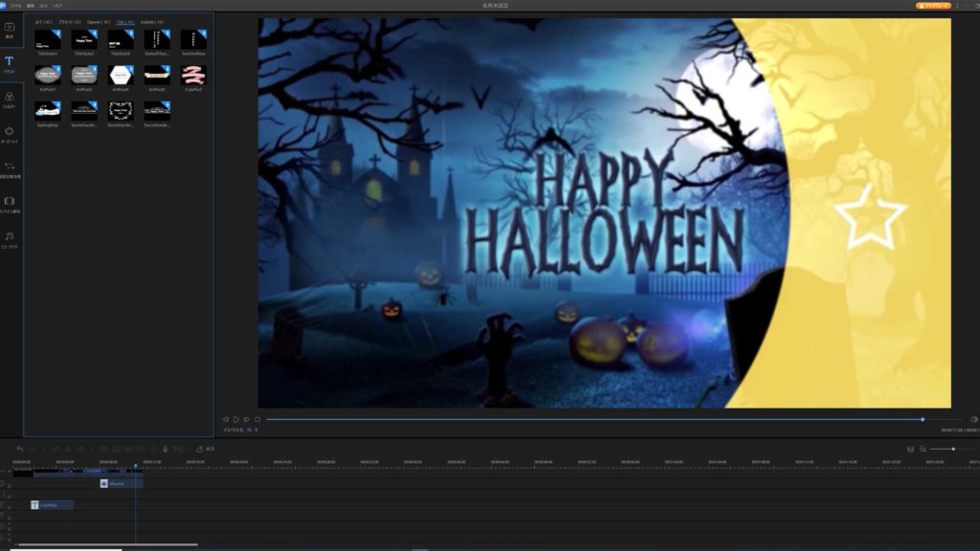Select the pink ribbon title thumbnail
Screen dimensions: 980x551
coord(193,75)
